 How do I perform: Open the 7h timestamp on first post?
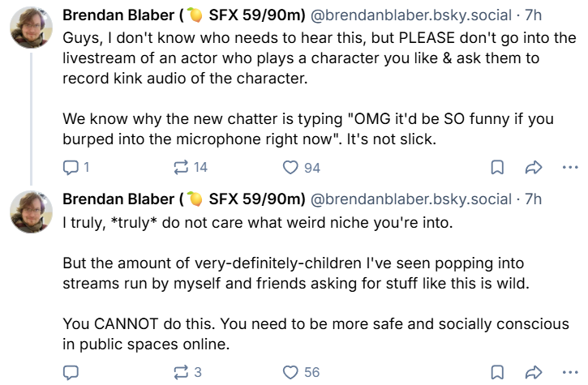point(533,15)
